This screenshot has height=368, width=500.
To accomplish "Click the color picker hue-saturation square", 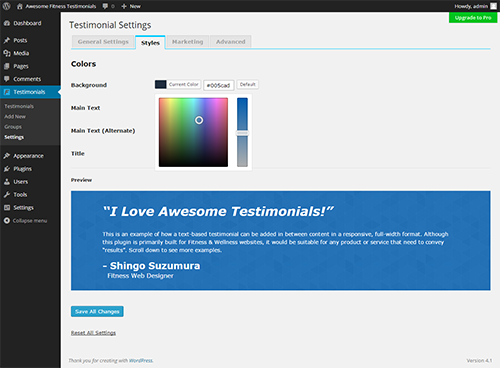I will coord(193,132).
